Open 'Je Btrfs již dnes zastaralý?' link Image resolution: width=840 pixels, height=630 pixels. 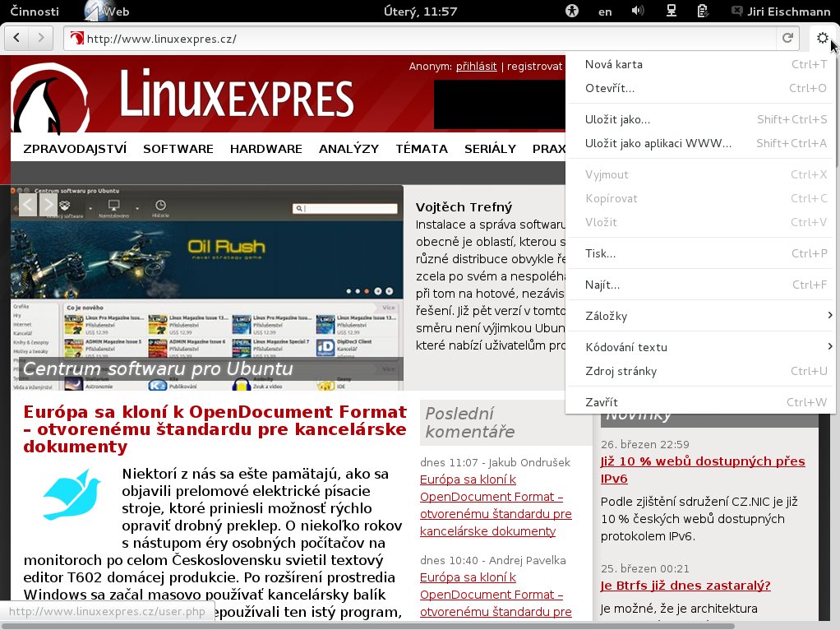pos(685,585)
